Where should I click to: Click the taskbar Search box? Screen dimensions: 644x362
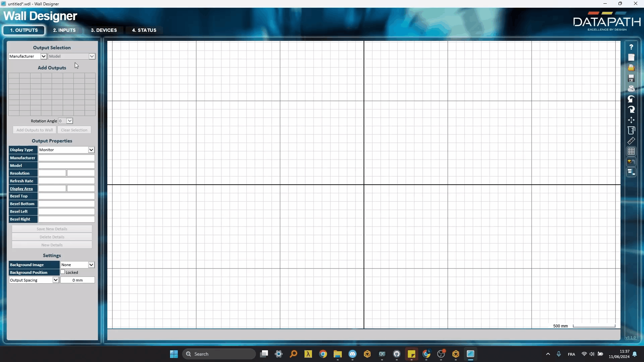pyautogui.click(x=219, y=354)
